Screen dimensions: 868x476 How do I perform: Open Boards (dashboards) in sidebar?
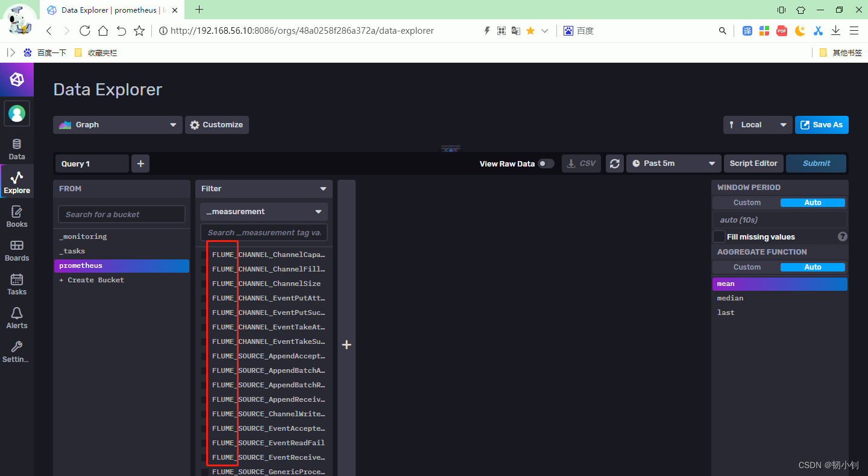point(17,251)
